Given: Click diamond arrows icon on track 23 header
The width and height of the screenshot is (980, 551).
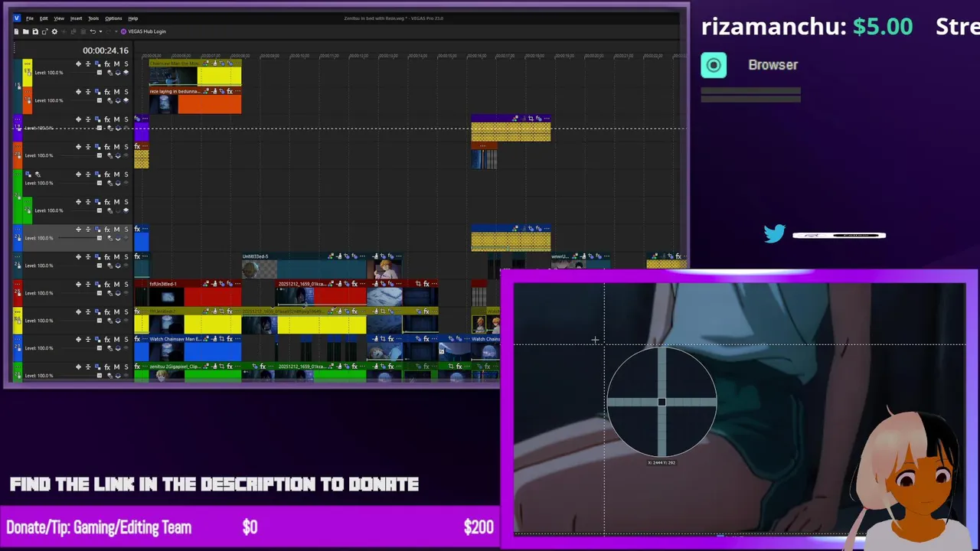Looking at the screenshot, I should tap(78, 230).
